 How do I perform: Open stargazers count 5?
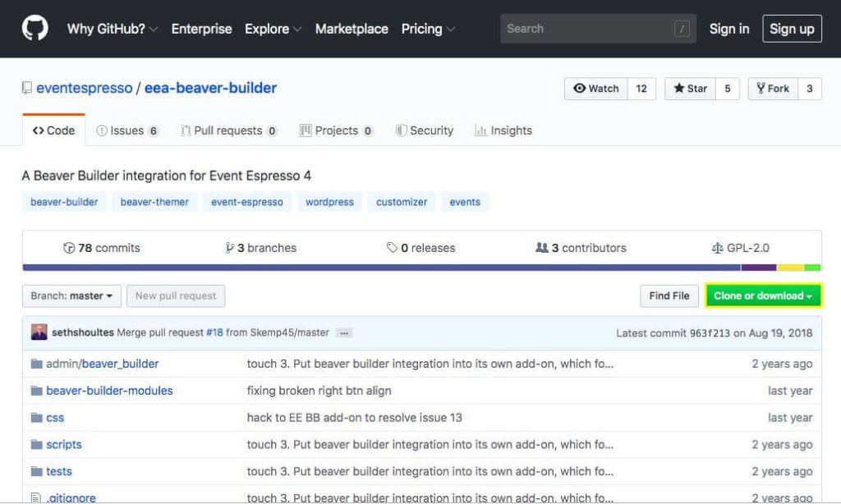(x=728, y=89)
